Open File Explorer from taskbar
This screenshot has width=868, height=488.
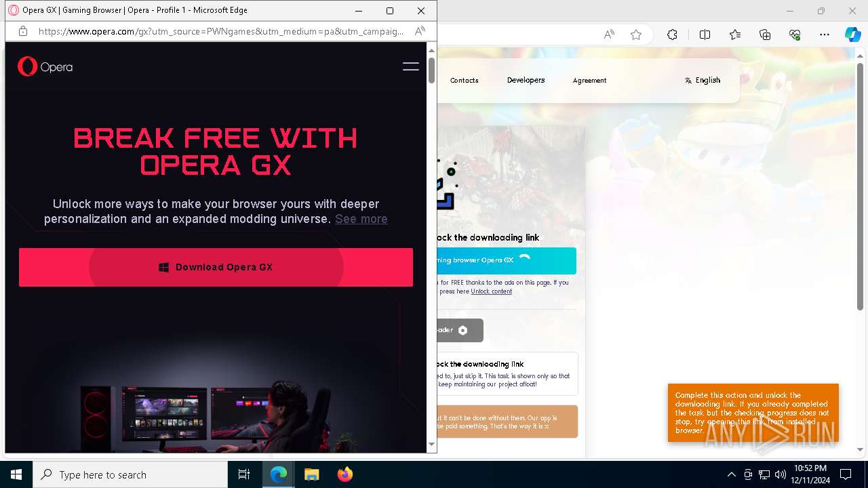tap(311, 474)
